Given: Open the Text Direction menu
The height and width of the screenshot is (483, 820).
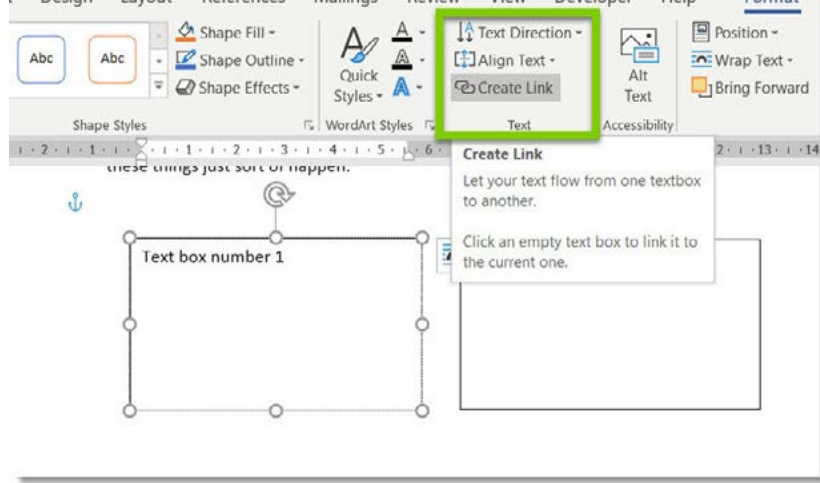Looking at the screenshot, I should 519,33.
